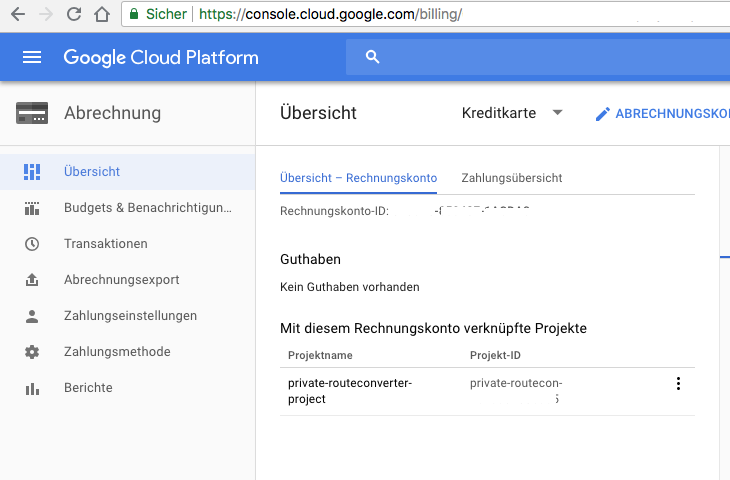
Task: Click the Guthaben heading
Action: [311, 259]
